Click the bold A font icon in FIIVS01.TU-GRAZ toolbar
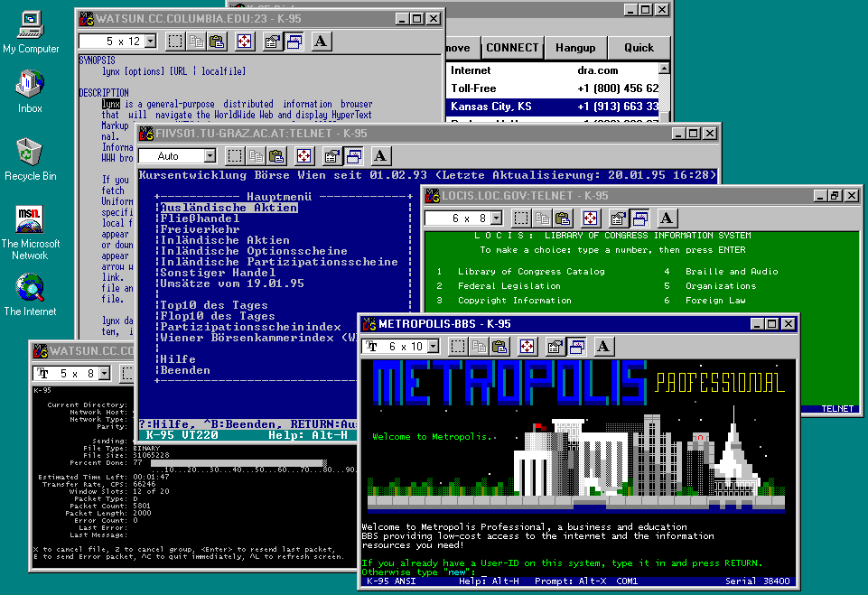The image size is (868, 595). point(380,156)
